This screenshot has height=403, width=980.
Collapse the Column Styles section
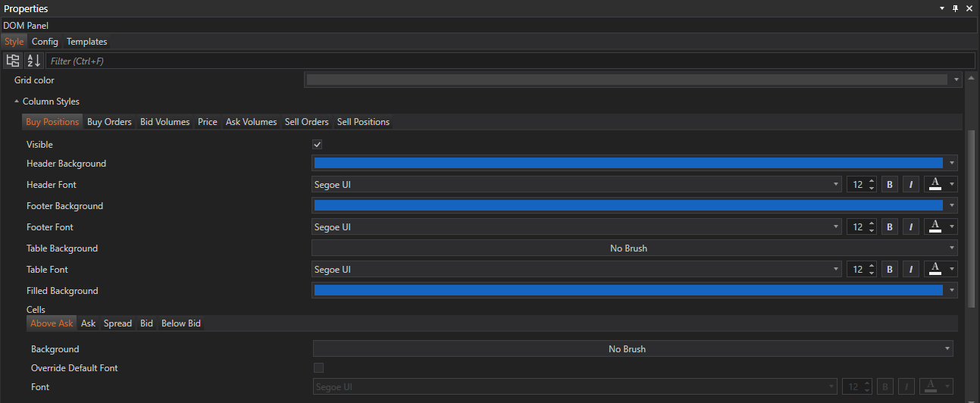pos(17,102)
